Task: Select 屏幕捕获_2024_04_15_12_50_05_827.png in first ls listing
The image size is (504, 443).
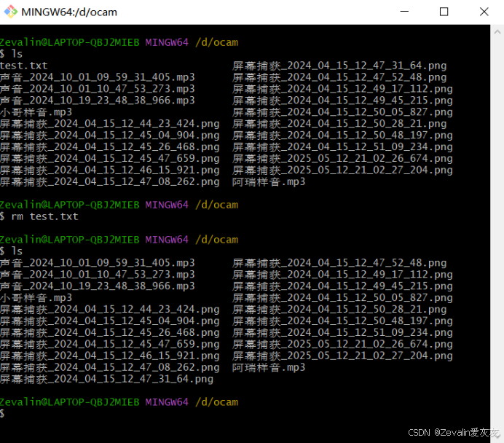Action: [x=342, y=112]
